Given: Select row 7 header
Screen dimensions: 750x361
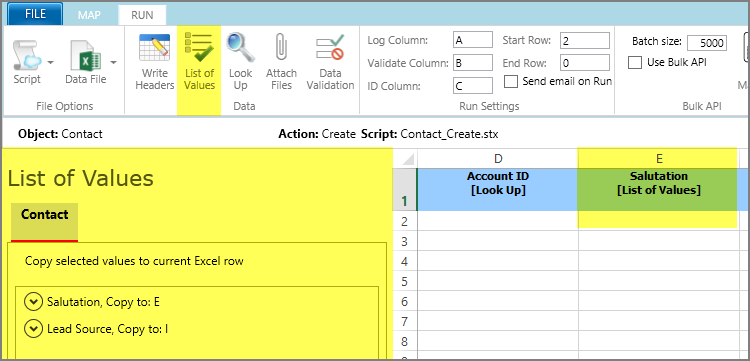Looking at the screenshot, I should 405,321.
